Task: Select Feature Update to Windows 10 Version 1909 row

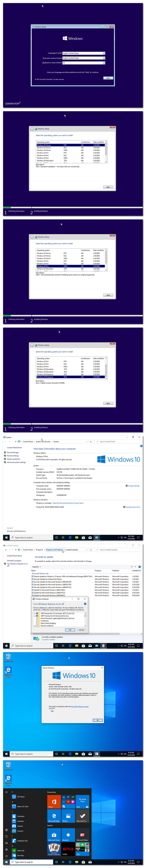Action: (x=86, y=576)
